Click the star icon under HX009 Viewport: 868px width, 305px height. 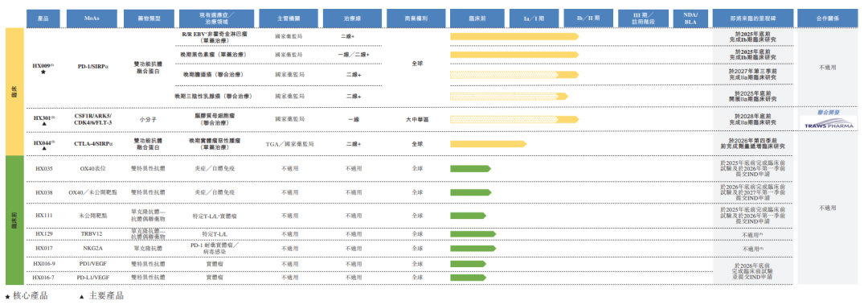pos(43,72)
